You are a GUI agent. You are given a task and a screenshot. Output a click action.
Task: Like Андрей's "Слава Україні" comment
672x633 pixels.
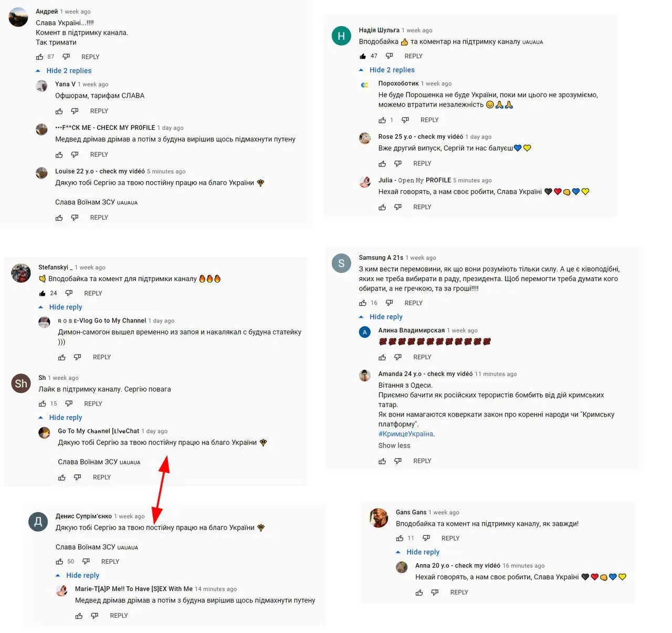tap(40, 57)
